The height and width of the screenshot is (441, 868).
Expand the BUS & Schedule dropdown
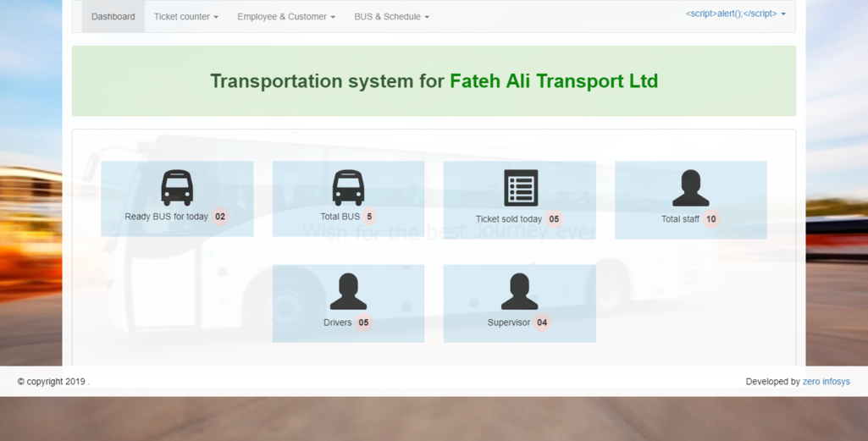tap(391, 17)
